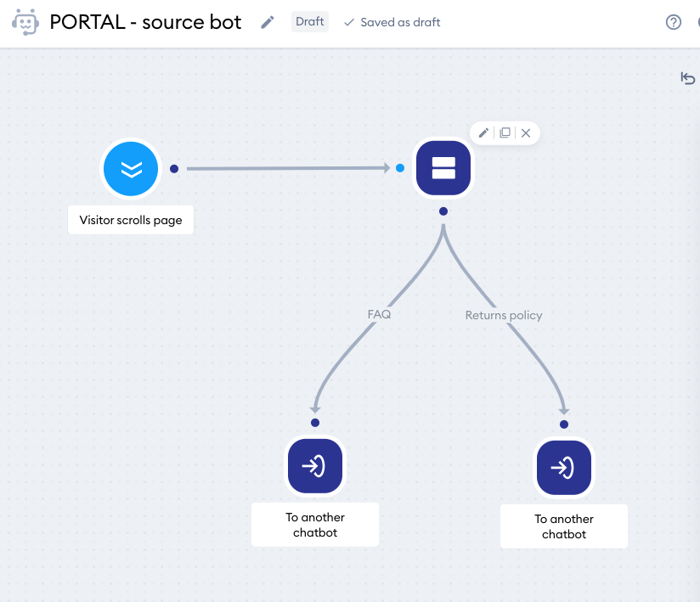The image size is (700, 602).
Task: Open the help question mark icon
Action: click(x=673, y=22)
